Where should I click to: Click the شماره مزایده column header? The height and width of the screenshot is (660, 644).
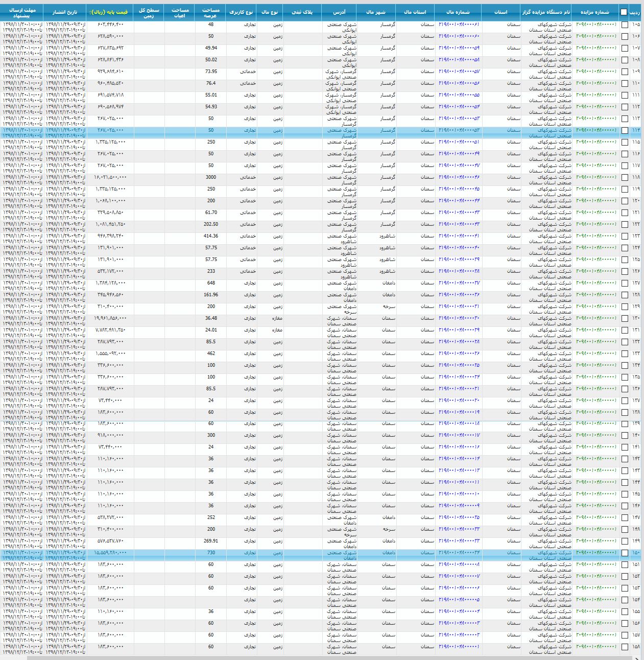(x=595, y=12)
